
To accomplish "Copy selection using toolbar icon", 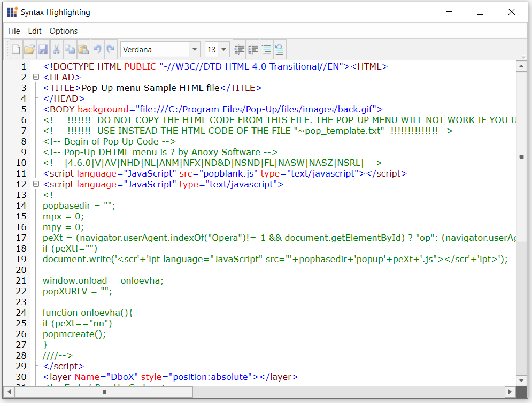I will (70, 50).
